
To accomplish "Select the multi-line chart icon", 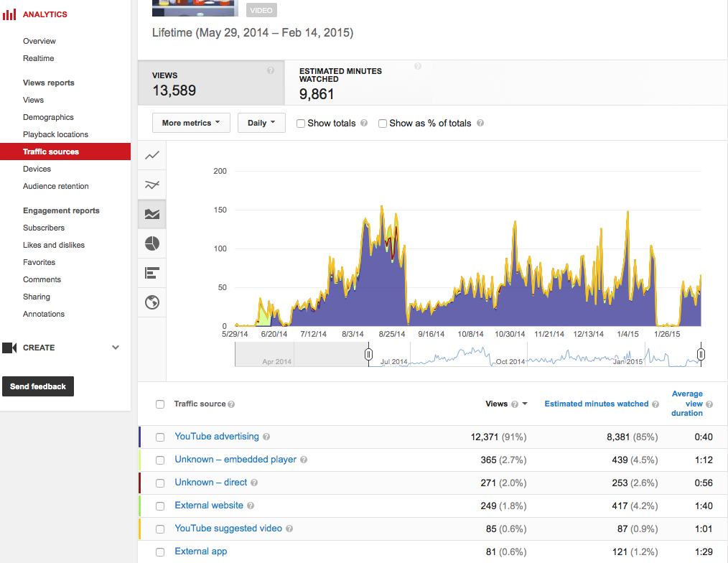I will tap(152, 185).
